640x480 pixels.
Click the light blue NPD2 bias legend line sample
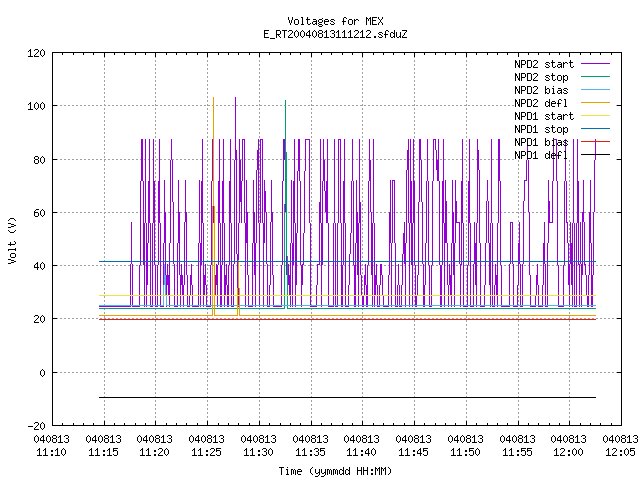tap(596, 89)
